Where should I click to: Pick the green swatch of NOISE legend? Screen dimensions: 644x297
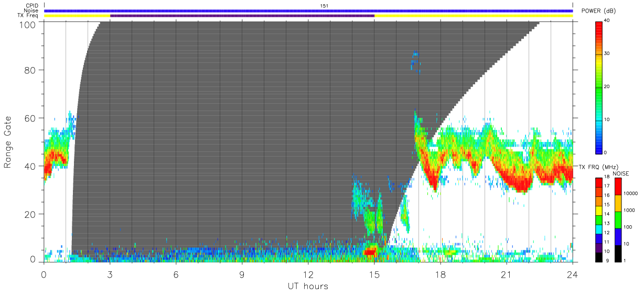pyautogui.click(x=618, y=220)
